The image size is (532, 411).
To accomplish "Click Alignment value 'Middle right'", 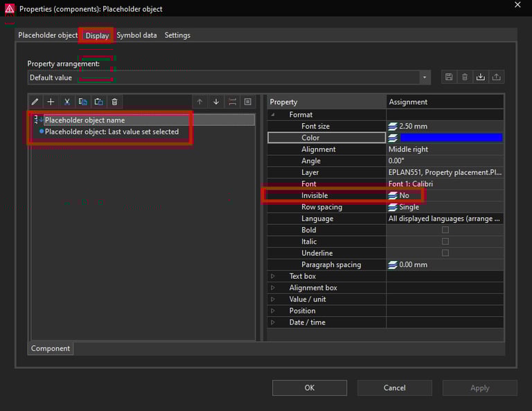I will (445, 149).
